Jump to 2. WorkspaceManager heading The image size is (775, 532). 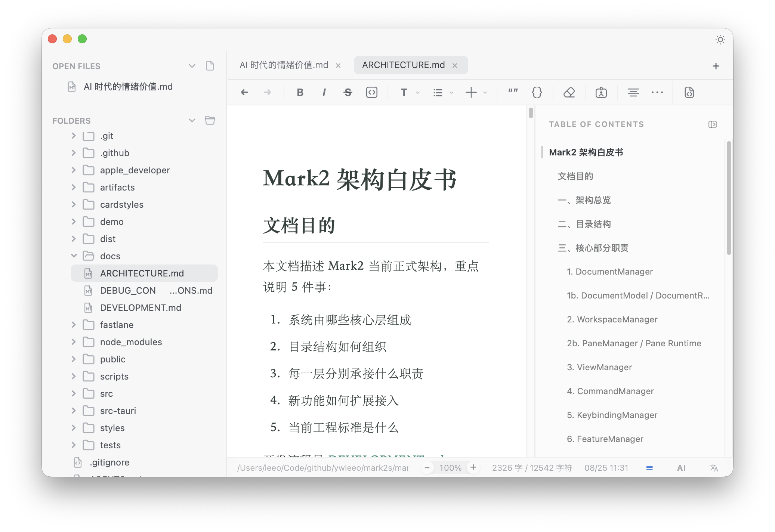(612, 319)
